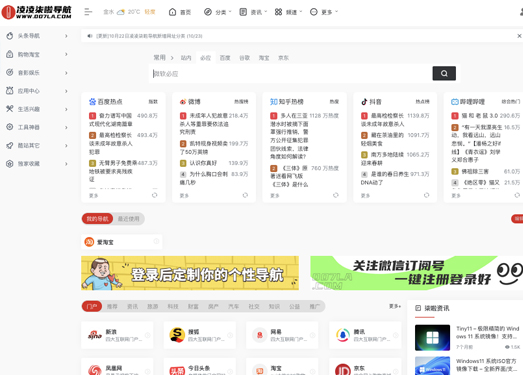Open the 首页 home icon
The image size is (523, 375).
click(172, 12)
